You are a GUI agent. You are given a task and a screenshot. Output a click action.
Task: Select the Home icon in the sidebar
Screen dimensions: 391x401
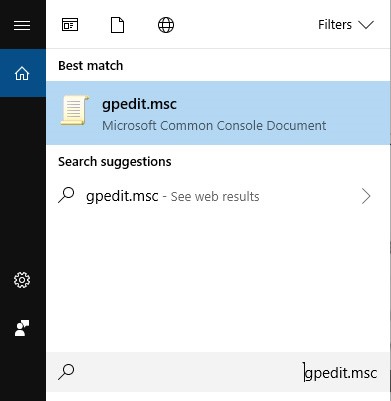click(x=22, y=73)
